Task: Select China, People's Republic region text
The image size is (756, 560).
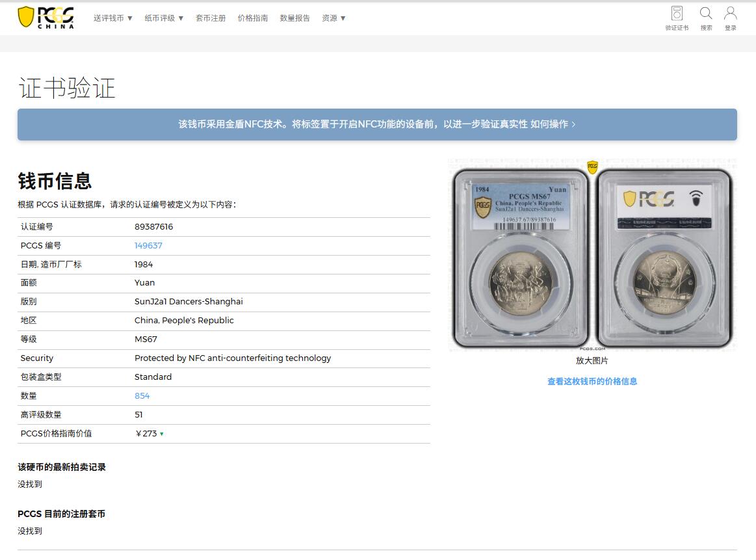Action: (184, 320)
